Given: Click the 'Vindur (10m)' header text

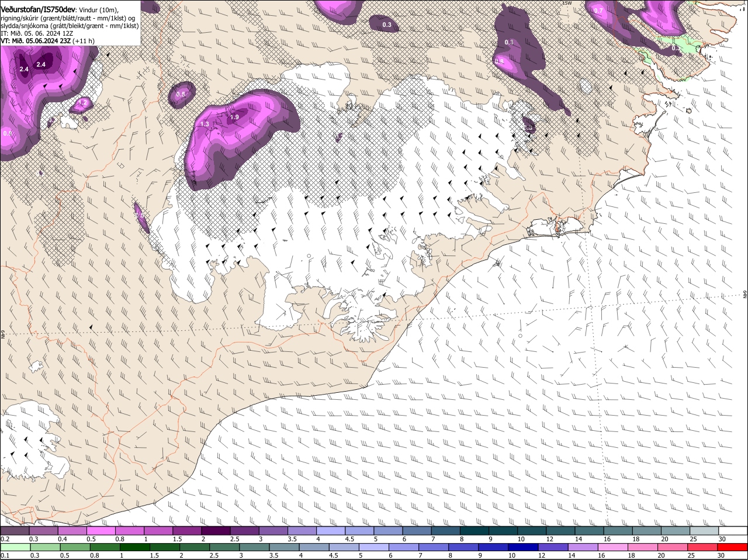Looking at the screenshot, I should (x=99, y=9).
